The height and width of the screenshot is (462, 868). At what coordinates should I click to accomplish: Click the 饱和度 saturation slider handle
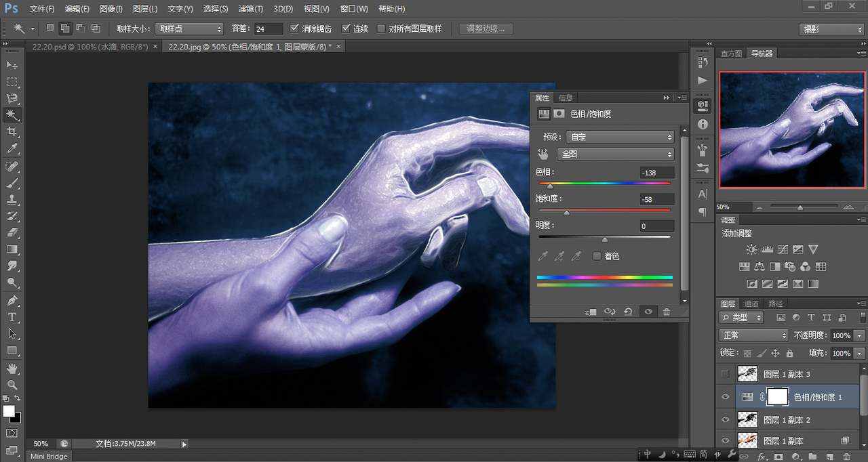[x=567, y=213]
